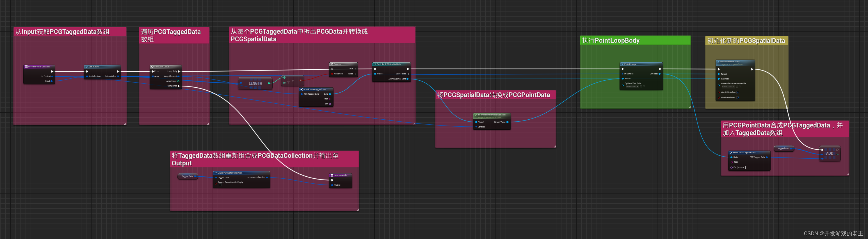Select the Execute with Context node header

point(39,67)
